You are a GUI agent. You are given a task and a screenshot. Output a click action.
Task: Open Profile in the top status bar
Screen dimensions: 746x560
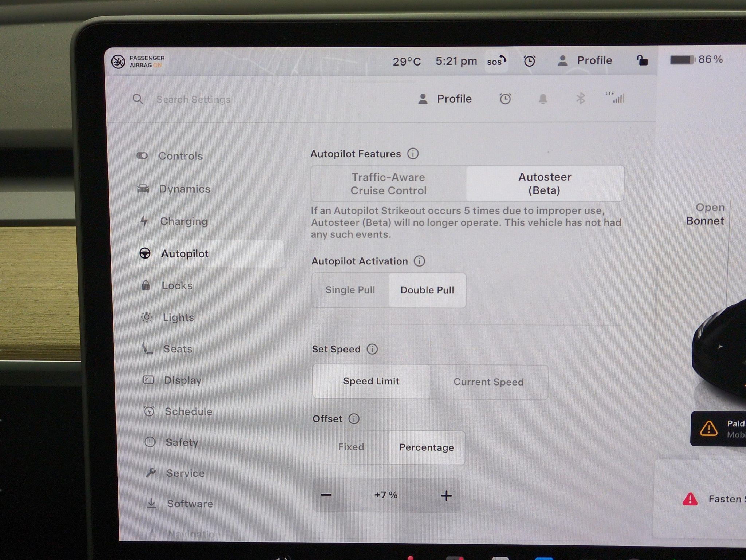pyautogui.click(x=585, y=60)
